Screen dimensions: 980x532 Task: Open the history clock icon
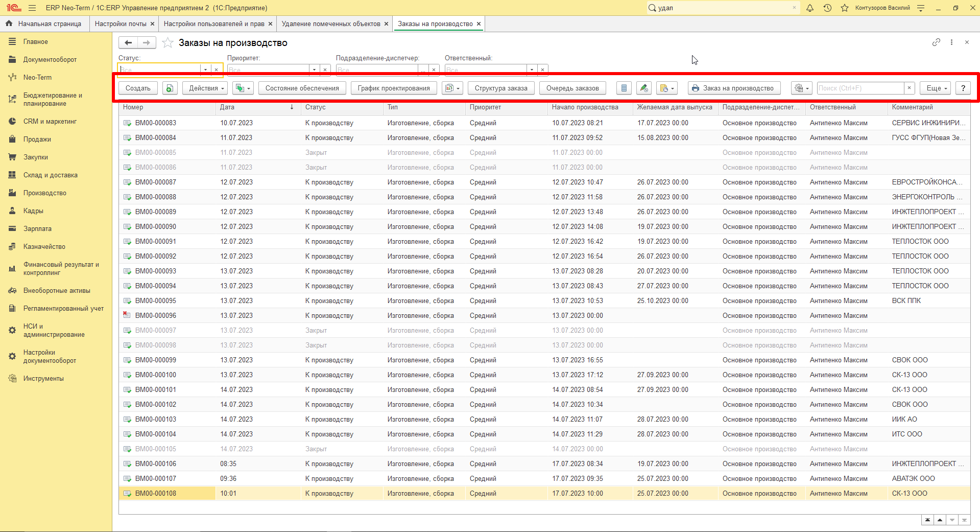click(827, 8)
